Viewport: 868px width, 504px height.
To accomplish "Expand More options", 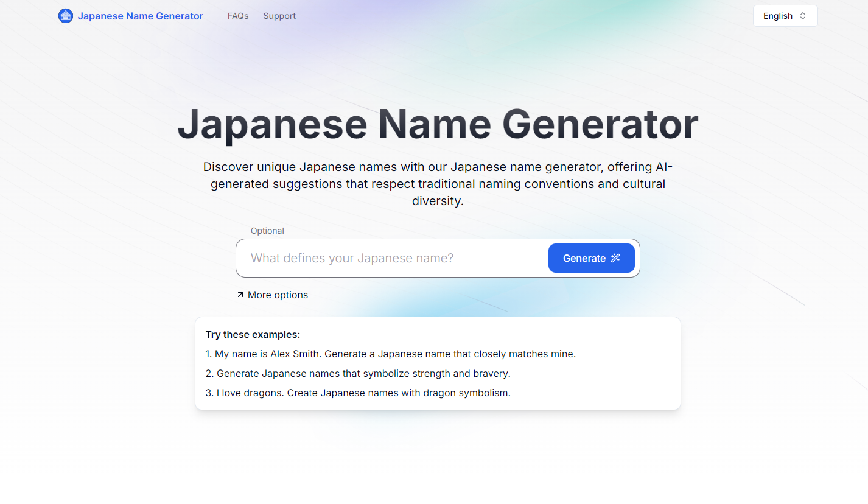I will (x=273, y=295).
